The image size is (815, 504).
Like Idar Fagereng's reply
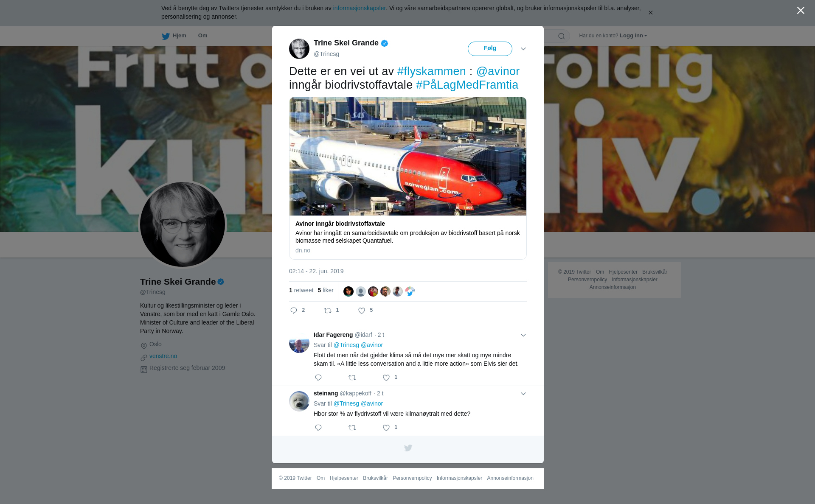coord(386,378)
